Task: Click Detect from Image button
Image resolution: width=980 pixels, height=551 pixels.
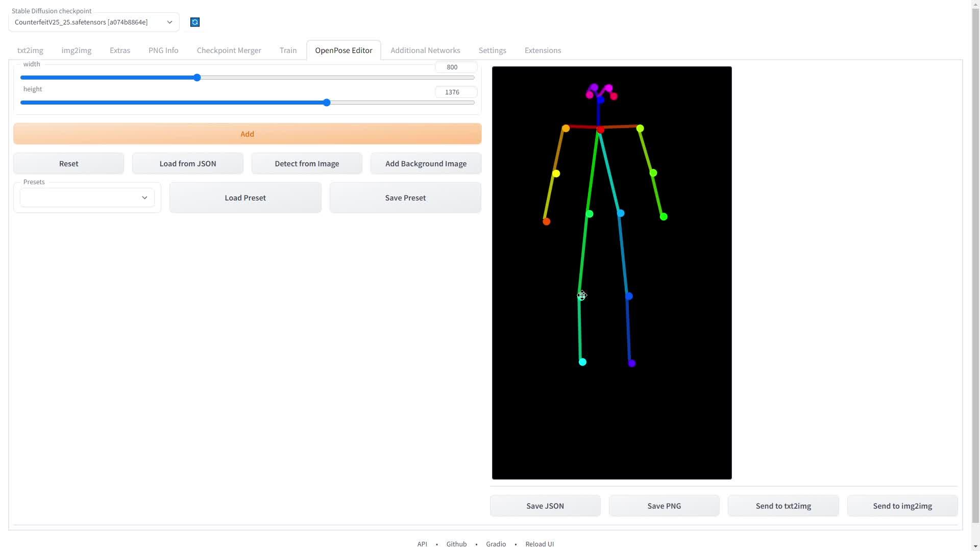Action: tap(307, 163)
